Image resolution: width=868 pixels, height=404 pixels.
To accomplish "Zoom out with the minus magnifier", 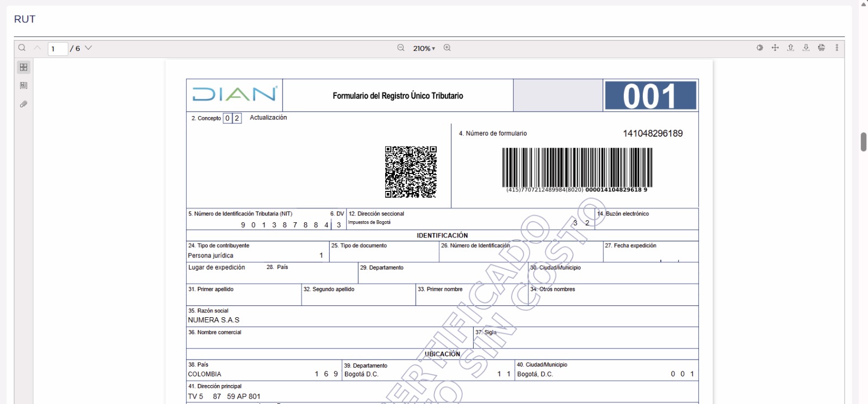I will 401,48.
